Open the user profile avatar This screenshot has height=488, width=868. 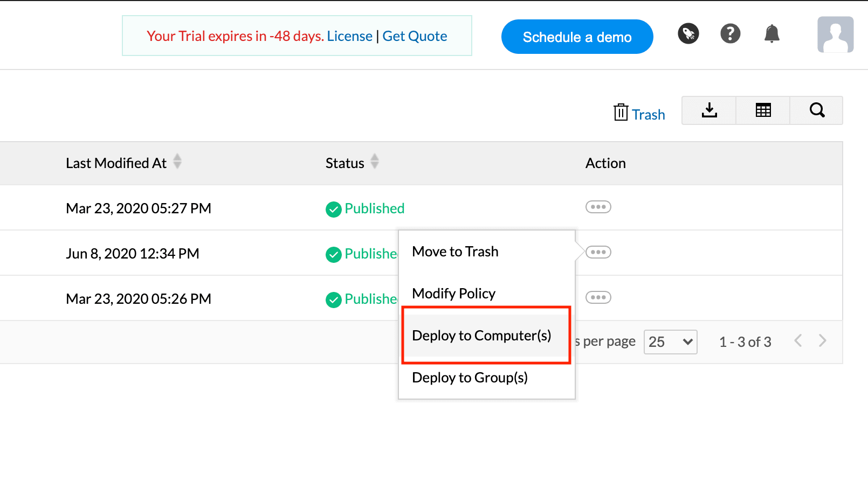pyautogui.click(x=835, y=34)
